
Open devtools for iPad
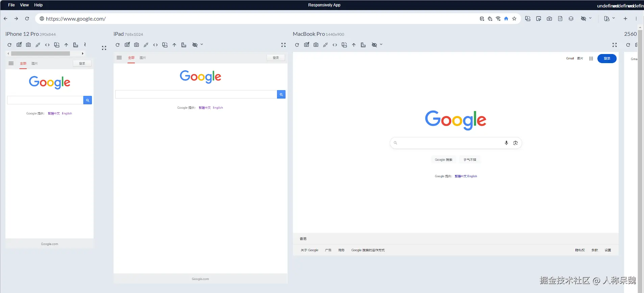[x=155, y=45]
